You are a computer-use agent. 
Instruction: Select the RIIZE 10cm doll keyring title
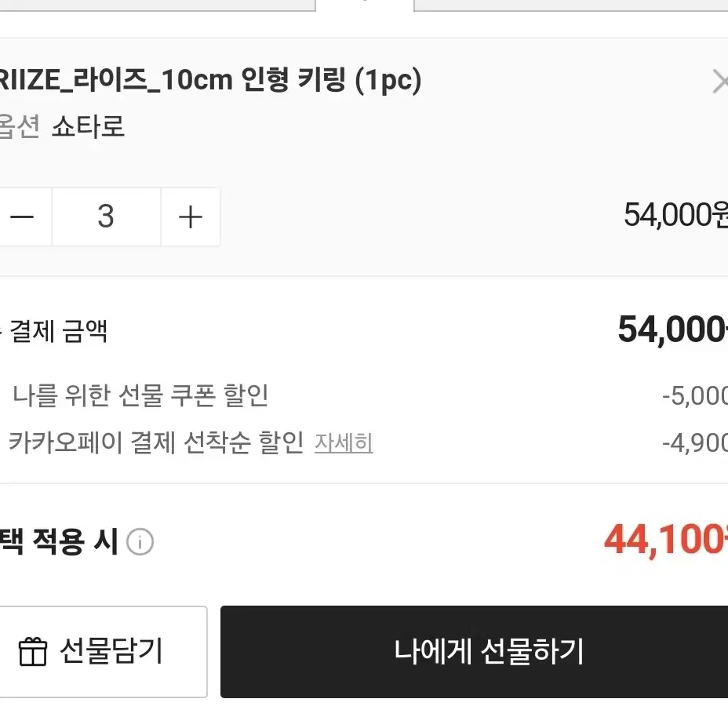(210, 80)
